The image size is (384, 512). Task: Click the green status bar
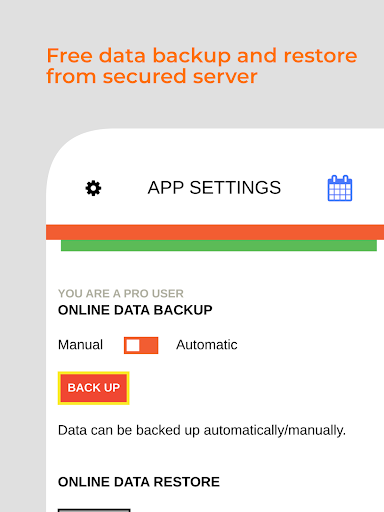(x=219, y=245)
